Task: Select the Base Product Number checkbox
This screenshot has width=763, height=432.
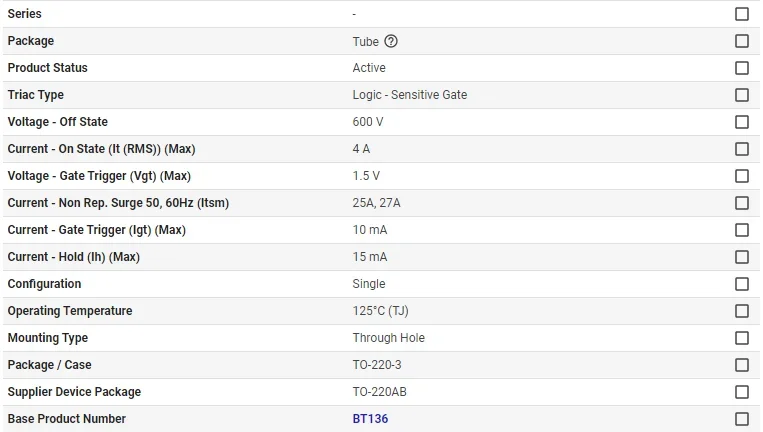Action: pyautogui.click(x=742, y=419)
